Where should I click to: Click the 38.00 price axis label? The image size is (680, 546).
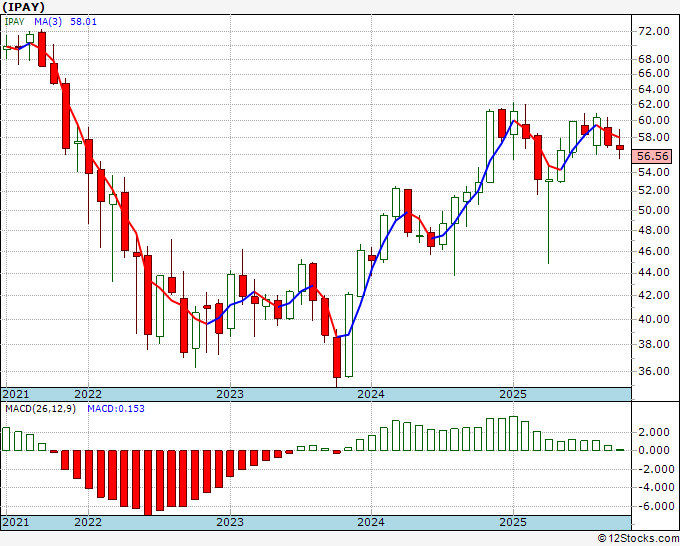(654, 344)
